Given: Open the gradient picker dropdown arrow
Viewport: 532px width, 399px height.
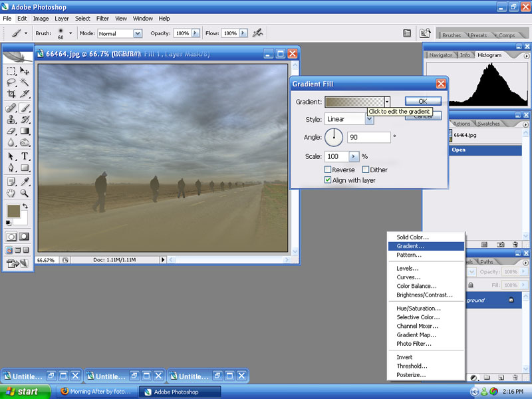Looking at the screenshot, I should coord(387,102).
